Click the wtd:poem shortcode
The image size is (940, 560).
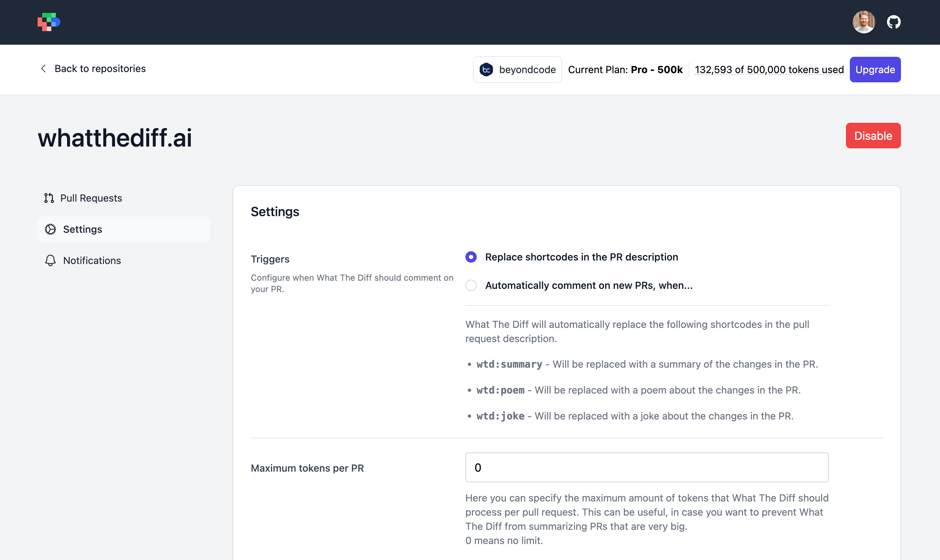[x=501, y=390]
